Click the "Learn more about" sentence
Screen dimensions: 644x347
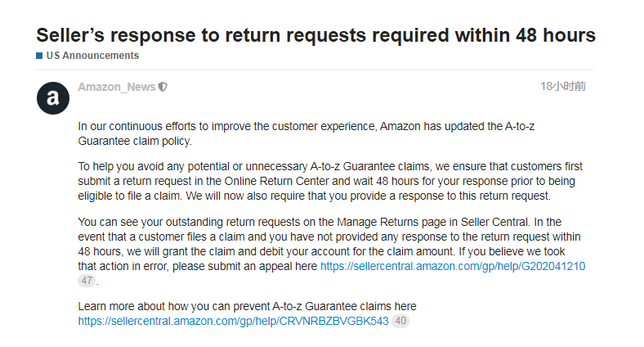click(x=247, y=306)
